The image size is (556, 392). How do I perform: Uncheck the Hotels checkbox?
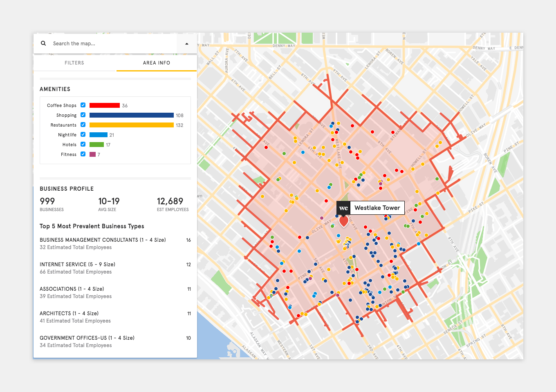point(83,144)
